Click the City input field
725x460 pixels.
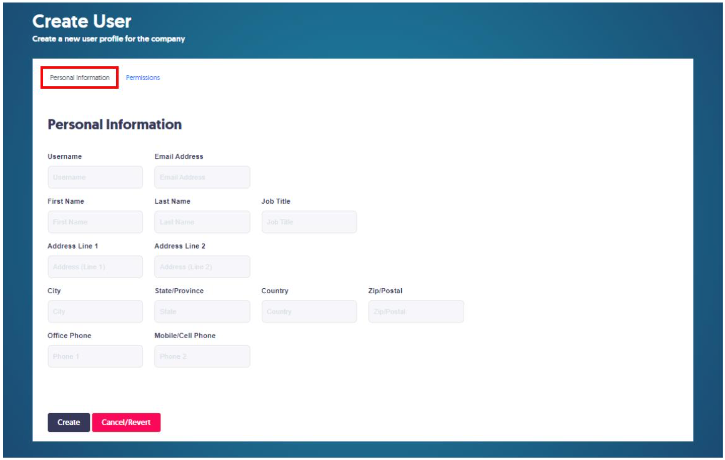pos(95,312)
